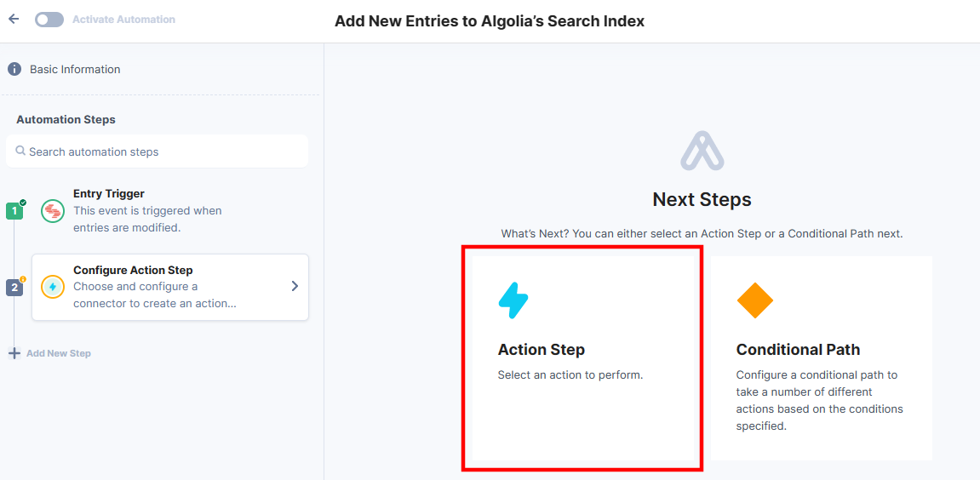Click the Configure Action Step lightning icon

click(53, 287)
